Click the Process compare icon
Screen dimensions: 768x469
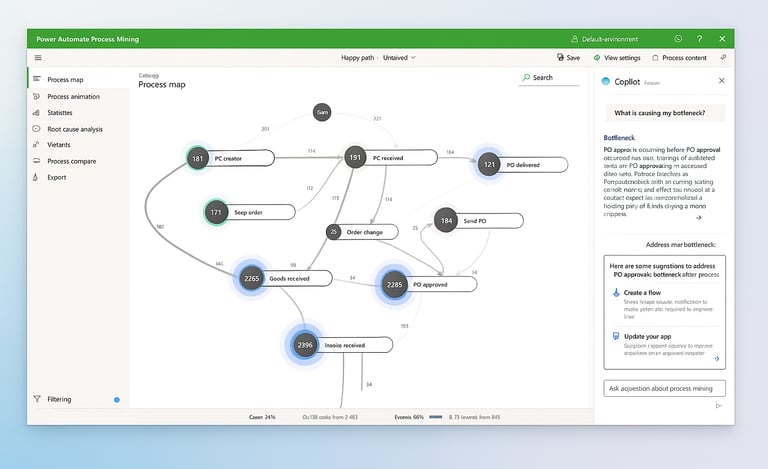(36, 161)
